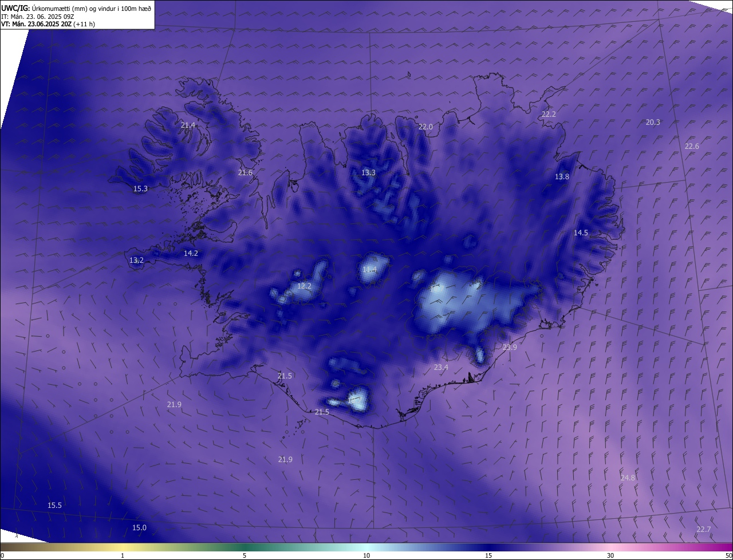Click the 30 label on the color scale
Image resolution: width=733 pixels, height=560 pixels.
[610, 555]
